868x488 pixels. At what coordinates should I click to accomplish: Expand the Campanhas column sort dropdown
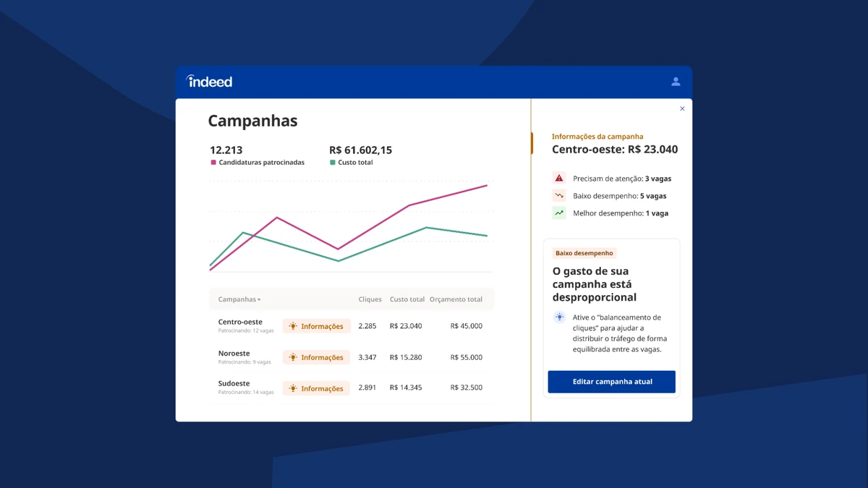click(x=239, y=299)
